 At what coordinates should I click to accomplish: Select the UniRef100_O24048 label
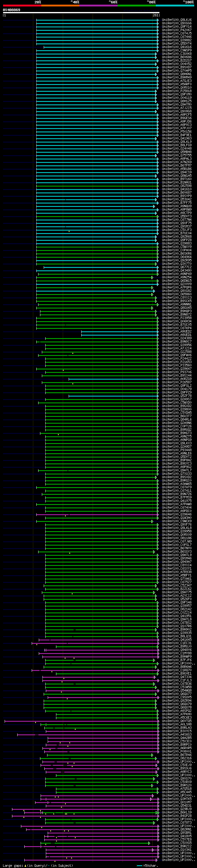tap(177, 149)
